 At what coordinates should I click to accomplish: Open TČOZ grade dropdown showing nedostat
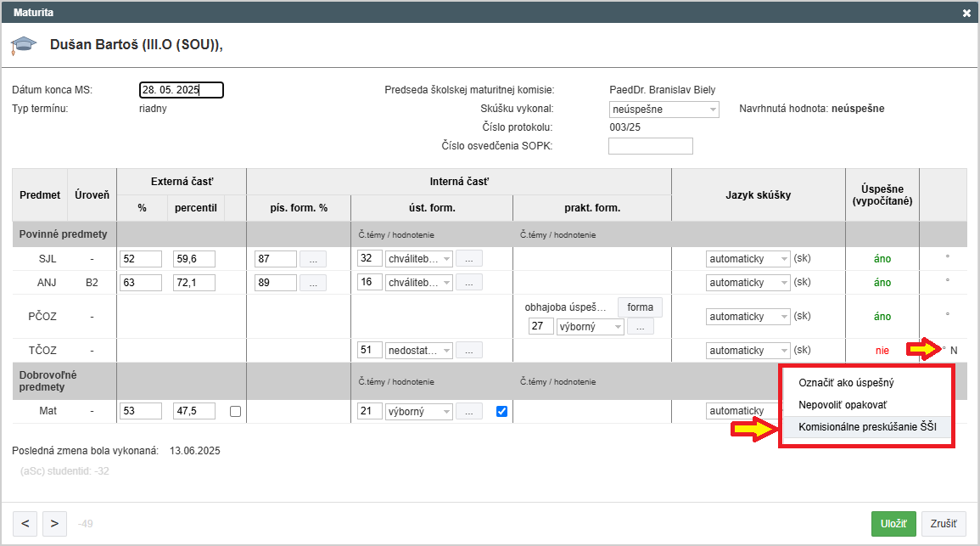pos(418,350)
